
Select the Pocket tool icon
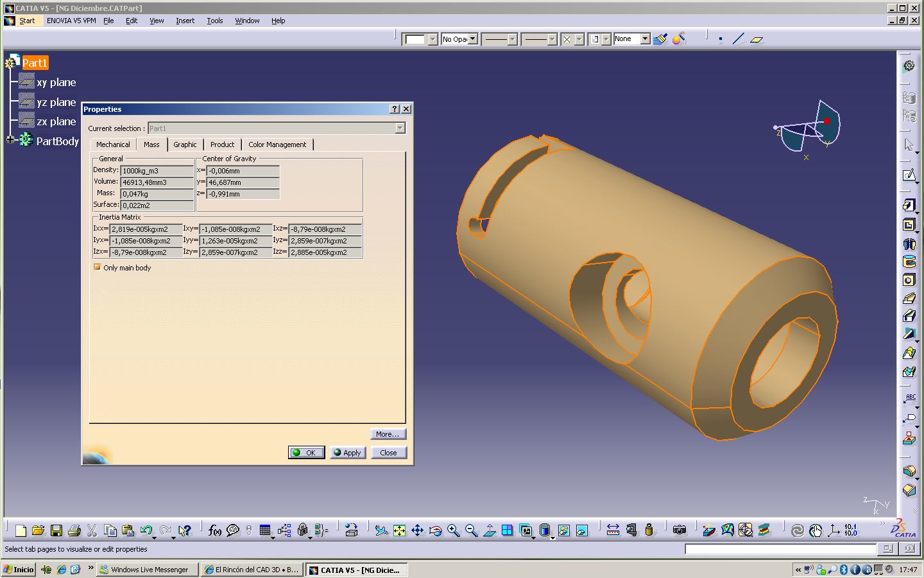coord(909,225)
